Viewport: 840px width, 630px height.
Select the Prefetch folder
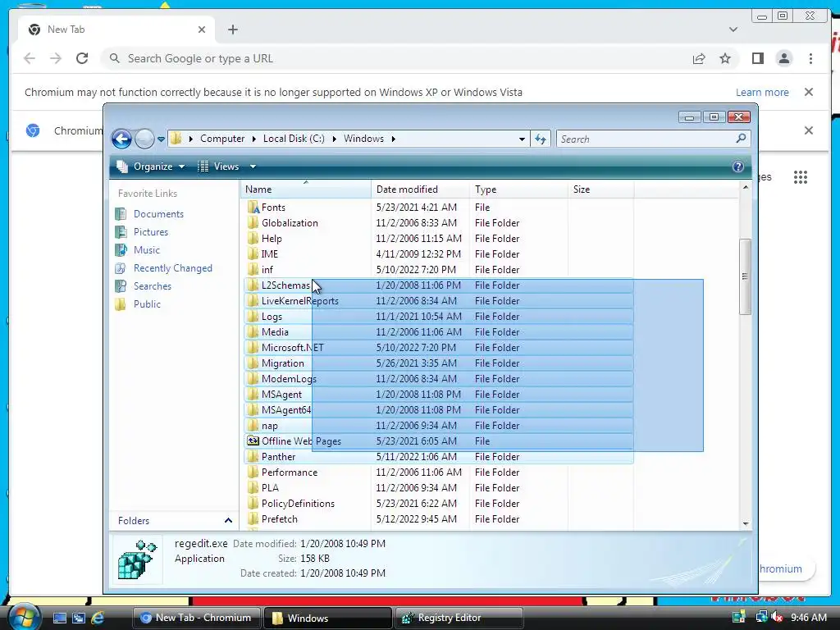click(x=279, y=519)
